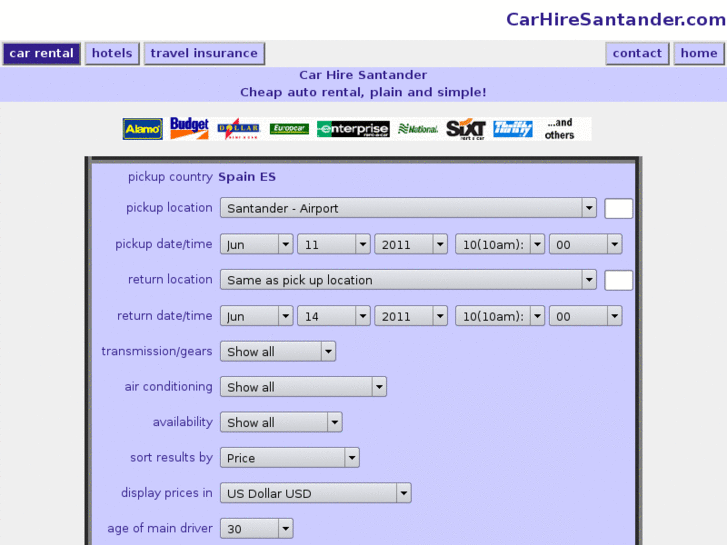The height and width of the screenshot is (545, 727).
Task: Select the return hour dropdown
Action: pos(500,316)
